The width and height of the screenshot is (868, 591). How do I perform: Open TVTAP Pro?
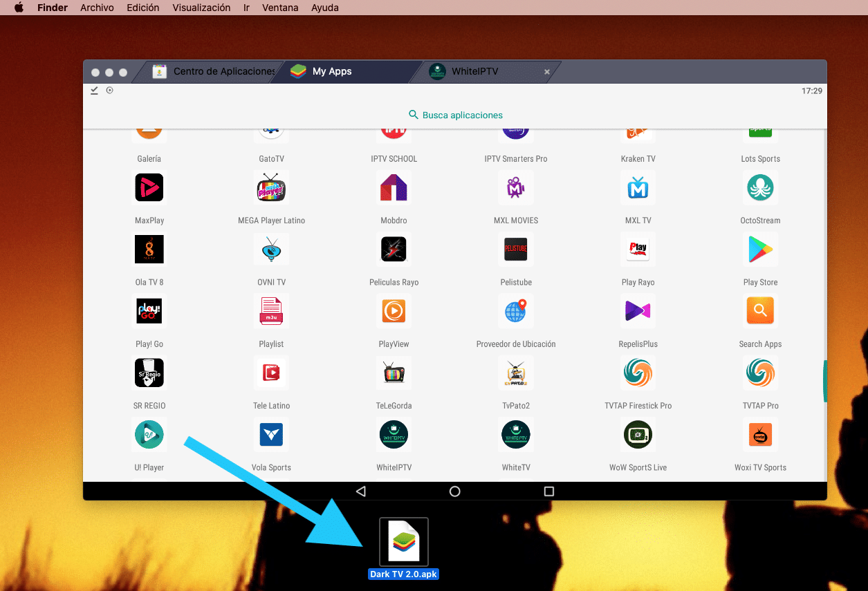click(760, 373)
